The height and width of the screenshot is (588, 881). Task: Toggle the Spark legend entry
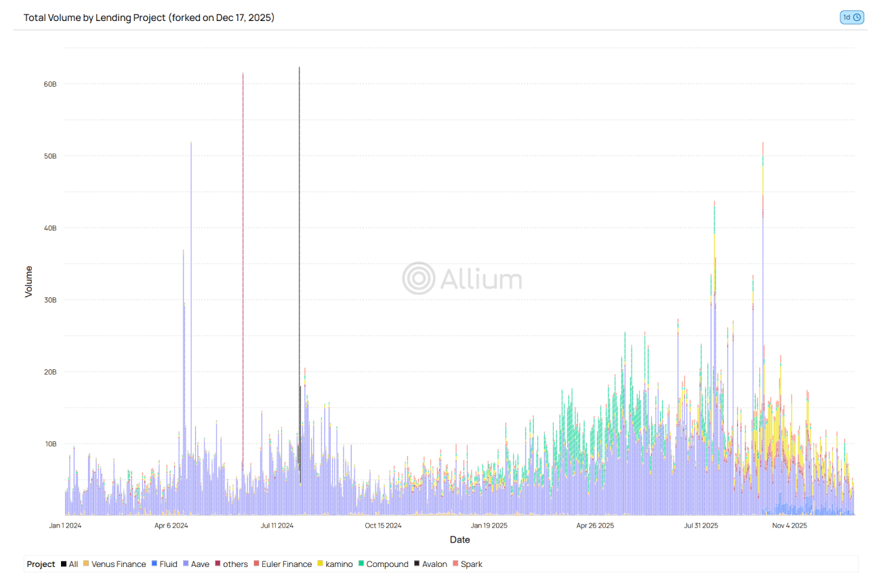(x=467, y=564)
